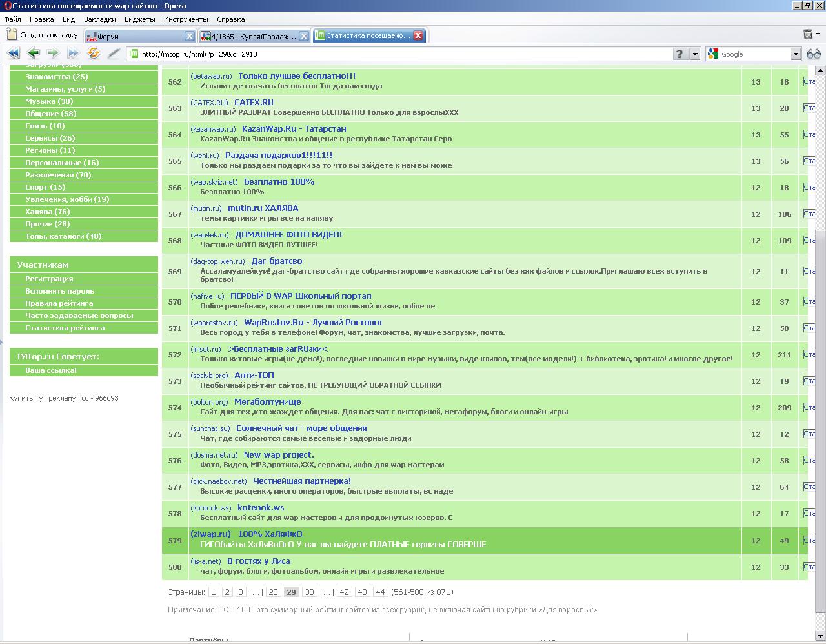Open the Google search engine dropdown
This screenshot has width=826, height=644.
795,54
